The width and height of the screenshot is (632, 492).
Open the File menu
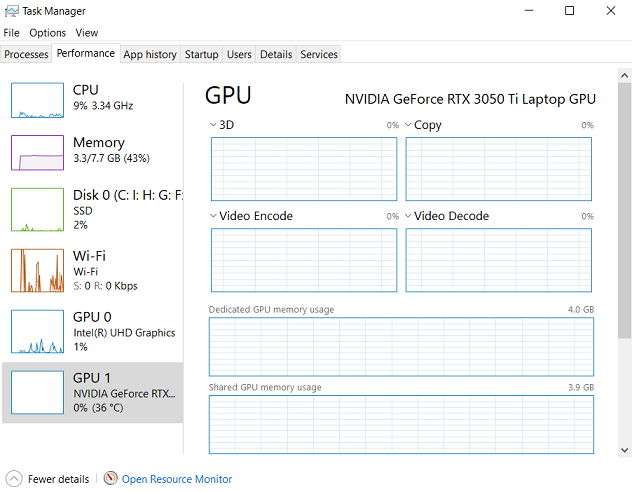tap(11, 33)
